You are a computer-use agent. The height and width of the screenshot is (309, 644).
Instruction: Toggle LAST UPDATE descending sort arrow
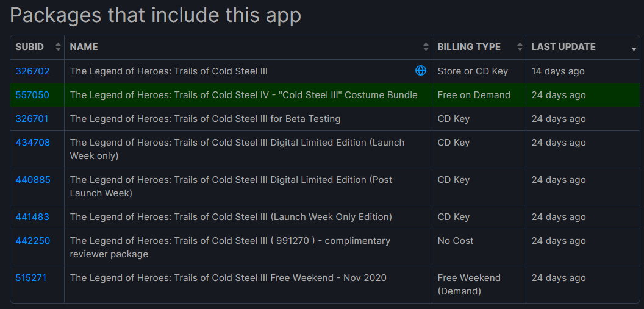pyautogui.click(x=634, y=49)
